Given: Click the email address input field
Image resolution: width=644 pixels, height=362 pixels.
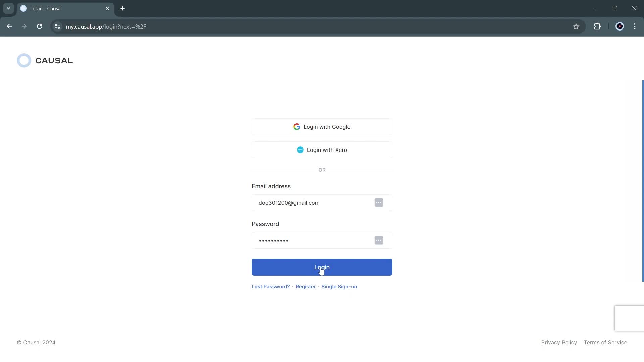Looking at the screenshot, I should click(x=322, y=202).
